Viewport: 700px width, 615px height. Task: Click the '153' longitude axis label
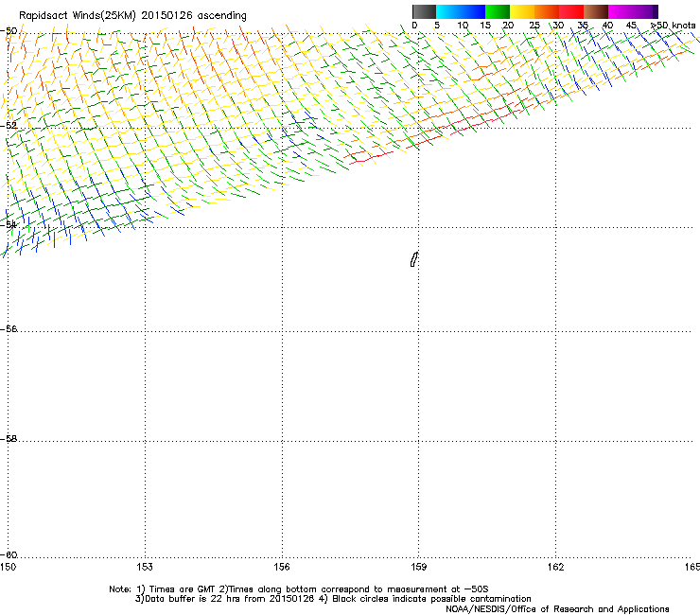[x=145, y=567]
